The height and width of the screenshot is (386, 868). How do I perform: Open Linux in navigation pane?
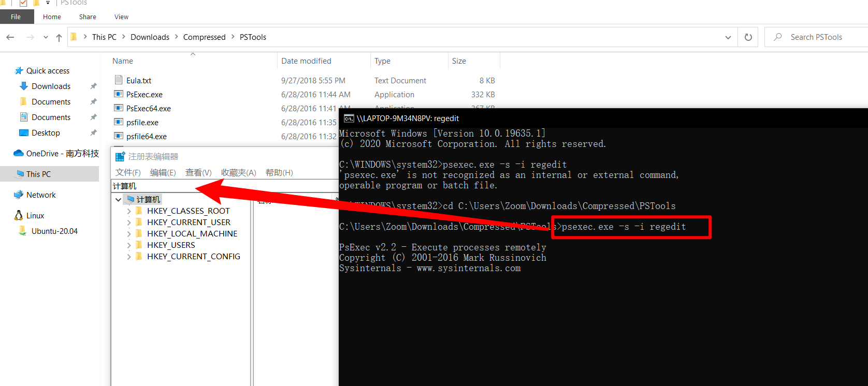[x=35, y=216]
